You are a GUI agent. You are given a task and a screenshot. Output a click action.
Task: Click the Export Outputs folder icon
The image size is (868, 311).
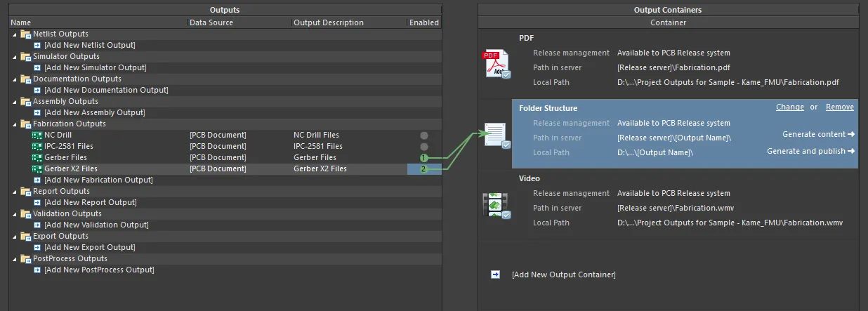click(x=27, y=236)
